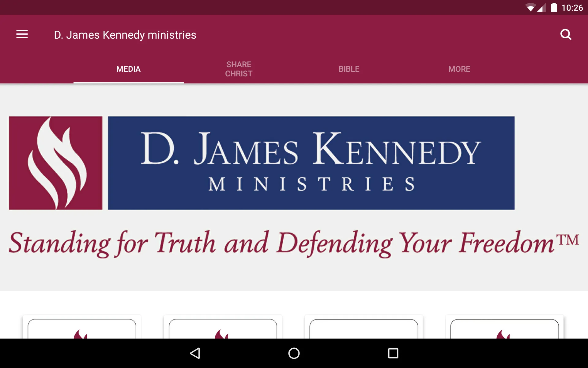
Task: Expand the SHARE CHRIST dropdown
Action: 239,69
